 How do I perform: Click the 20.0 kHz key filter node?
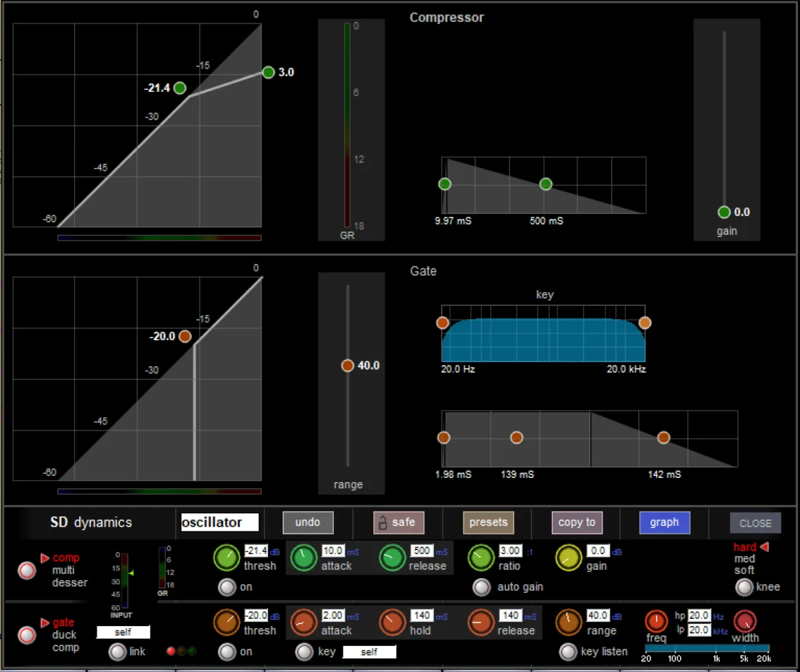point(645,323)
